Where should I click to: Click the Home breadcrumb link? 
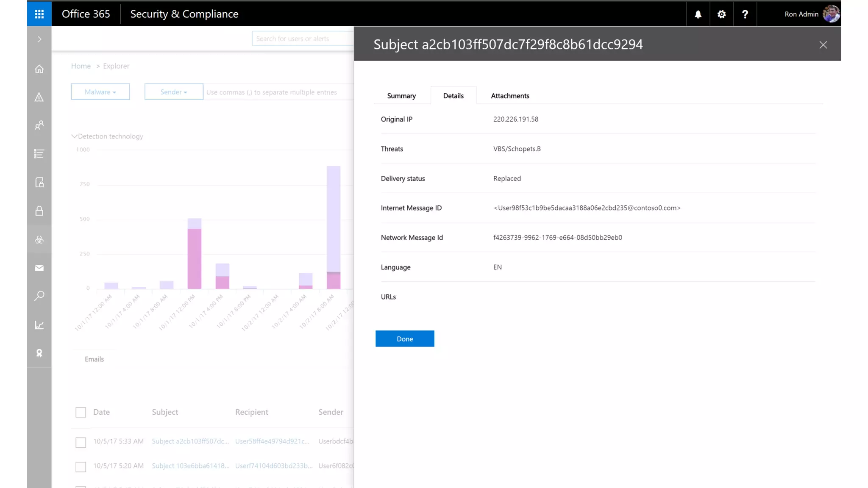(81, 66)
